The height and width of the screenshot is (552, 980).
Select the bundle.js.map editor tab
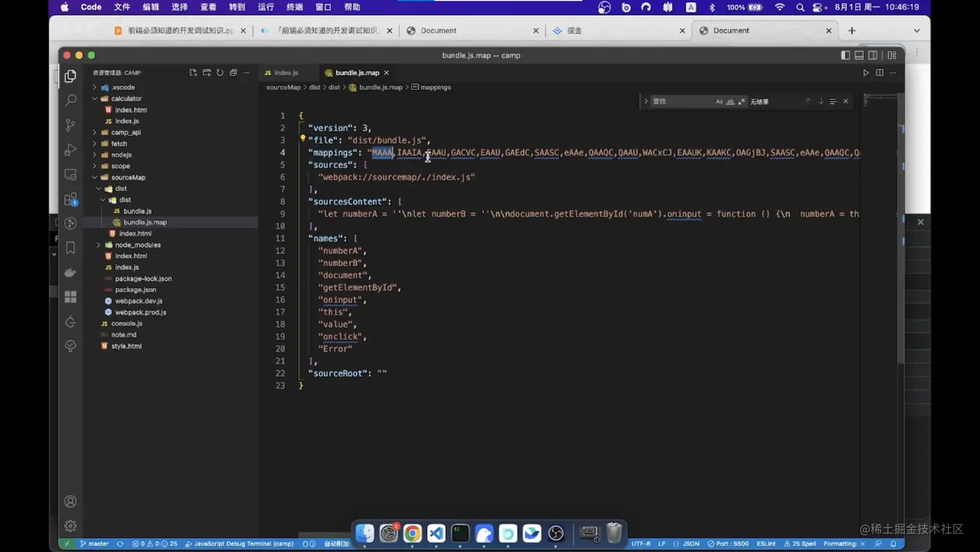356,73
